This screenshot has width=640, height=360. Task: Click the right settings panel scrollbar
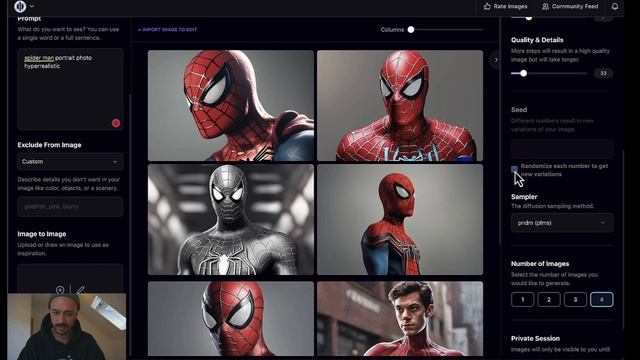(623, 239)
